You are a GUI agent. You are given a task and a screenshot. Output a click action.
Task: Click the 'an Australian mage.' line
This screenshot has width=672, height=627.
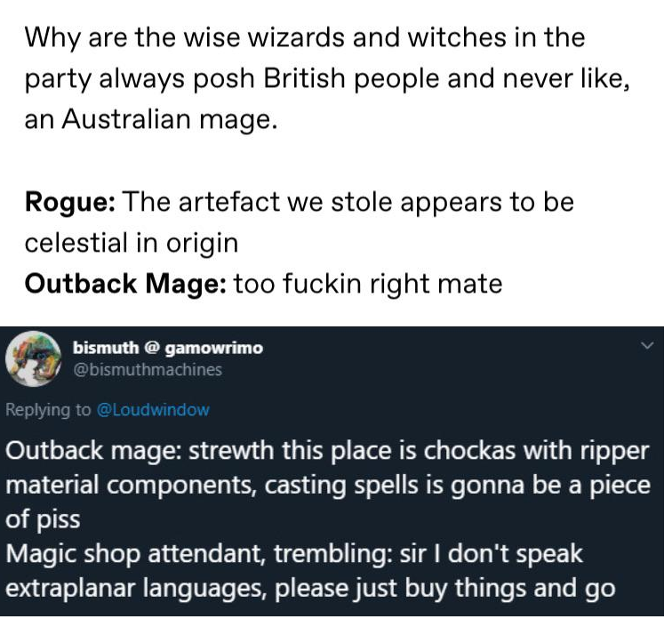(151, 119)
